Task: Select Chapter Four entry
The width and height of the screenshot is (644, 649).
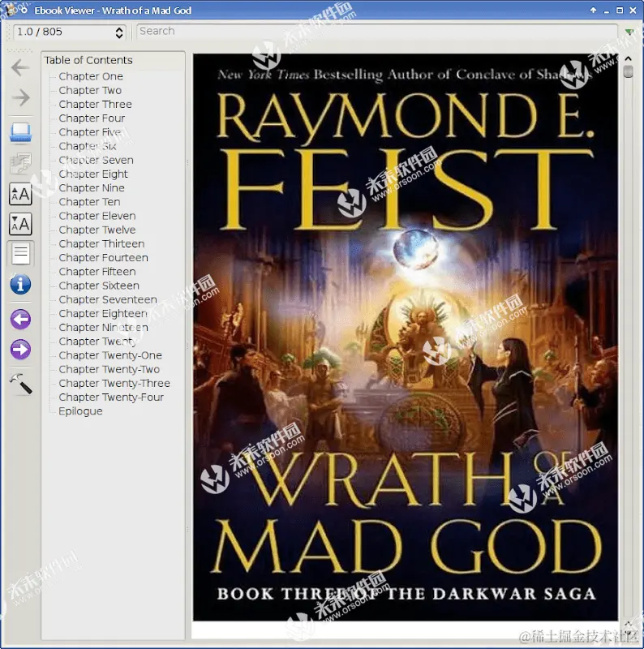Action: (92, 118)
